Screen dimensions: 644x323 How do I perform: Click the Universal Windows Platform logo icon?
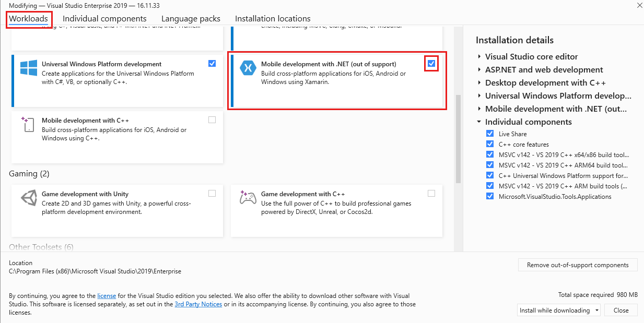[x=28, y=68]
